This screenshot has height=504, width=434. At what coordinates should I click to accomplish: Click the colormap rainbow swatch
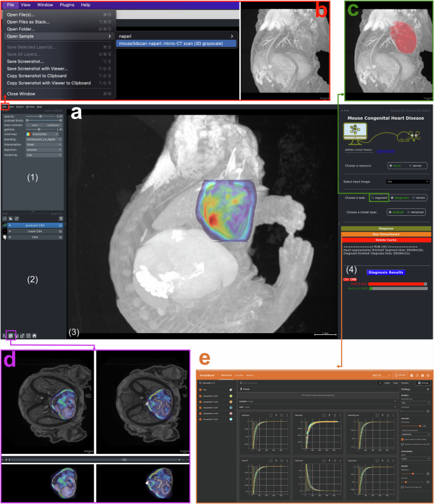tap(29, 134)
